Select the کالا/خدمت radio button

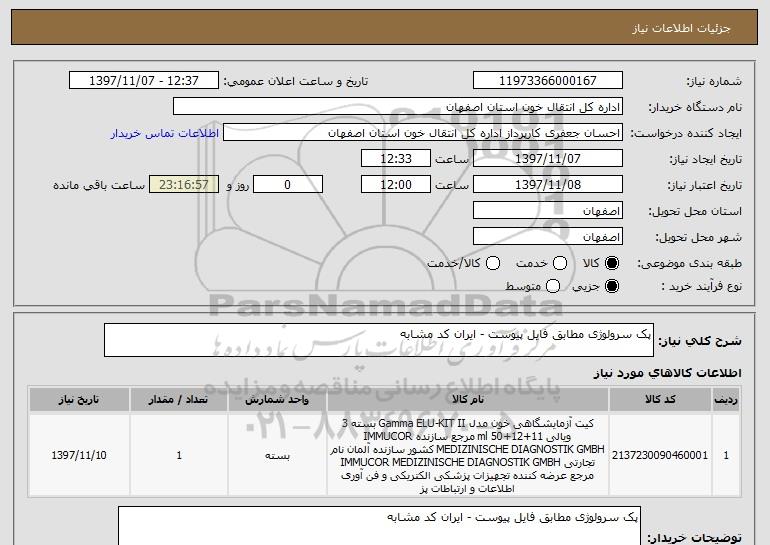493,264
